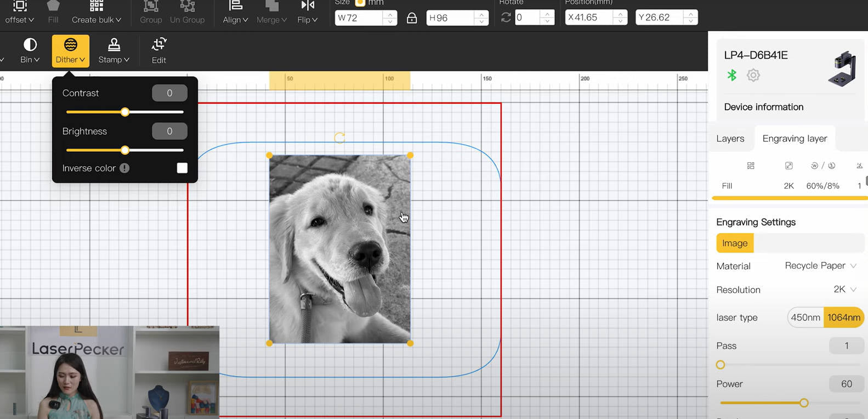Switch to the Engraving layer tab
This screenshot has height=419, width=868.
tap(795, 139)
